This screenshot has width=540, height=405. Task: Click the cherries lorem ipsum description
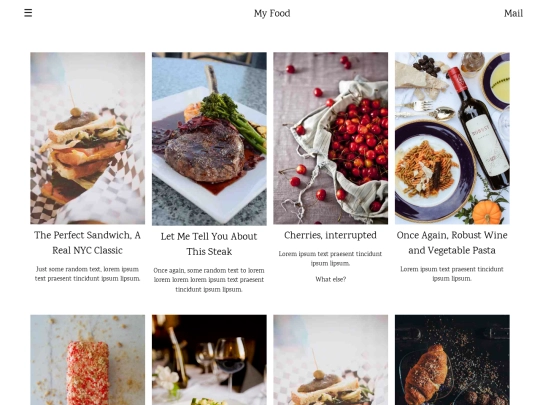click(331, 259)
